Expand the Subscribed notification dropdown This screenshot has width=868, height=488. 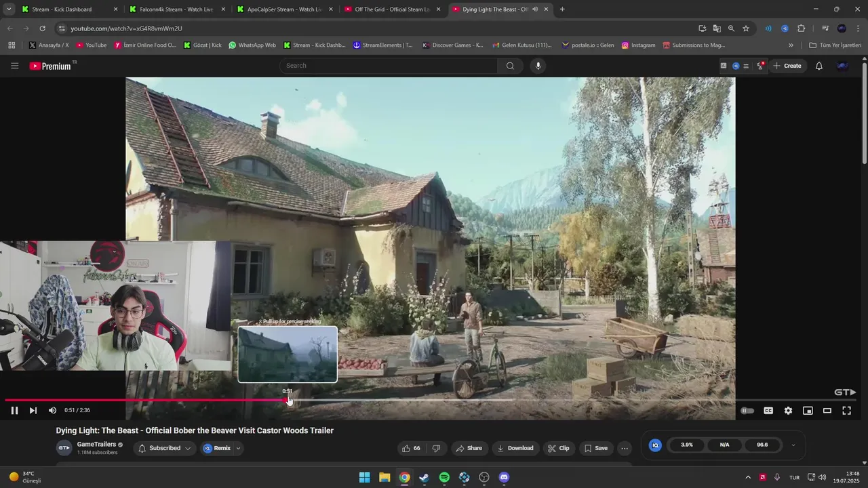[188, 448]
